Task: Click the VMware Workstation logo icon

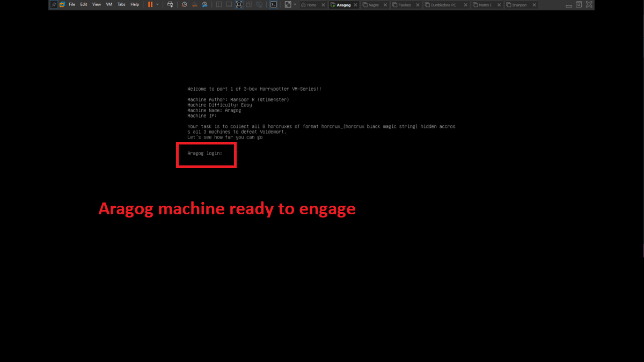Action: click(62, 4)
